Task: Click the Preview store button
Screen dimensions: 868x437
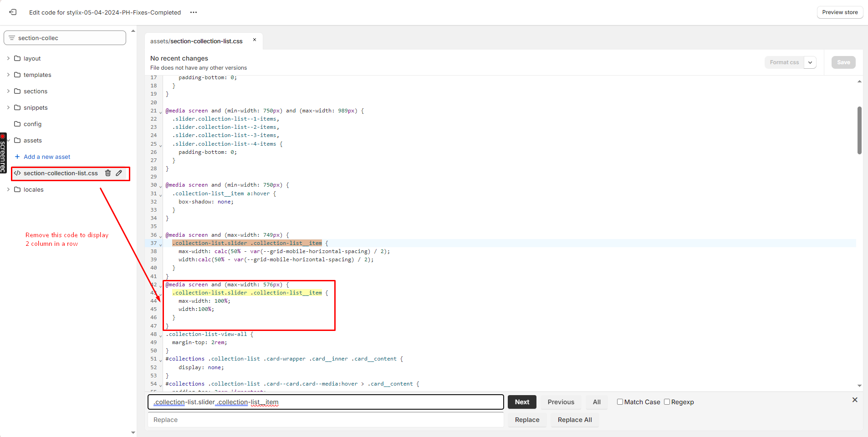Action: pyautogui.click(x=840, y=12)
